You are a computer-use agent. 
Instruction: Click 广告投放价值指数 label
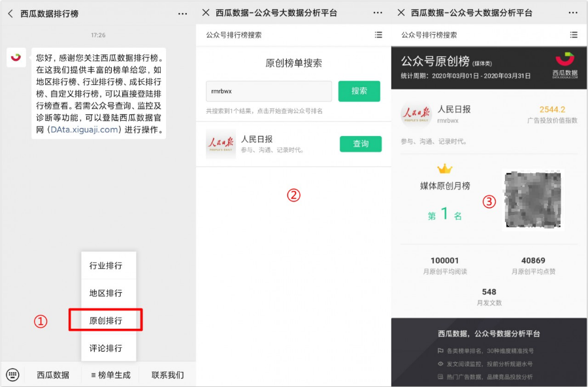pyautogui.click(x=552, y=120)
